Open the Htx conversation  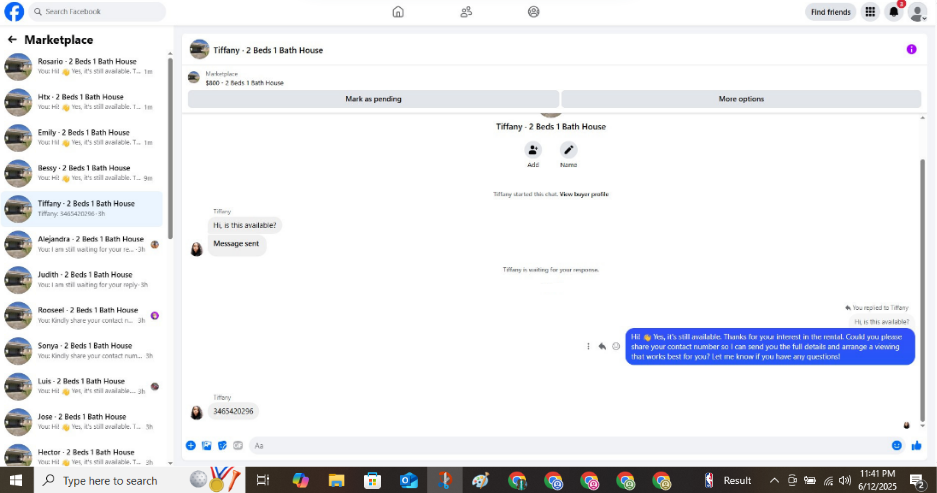(82, 102)
